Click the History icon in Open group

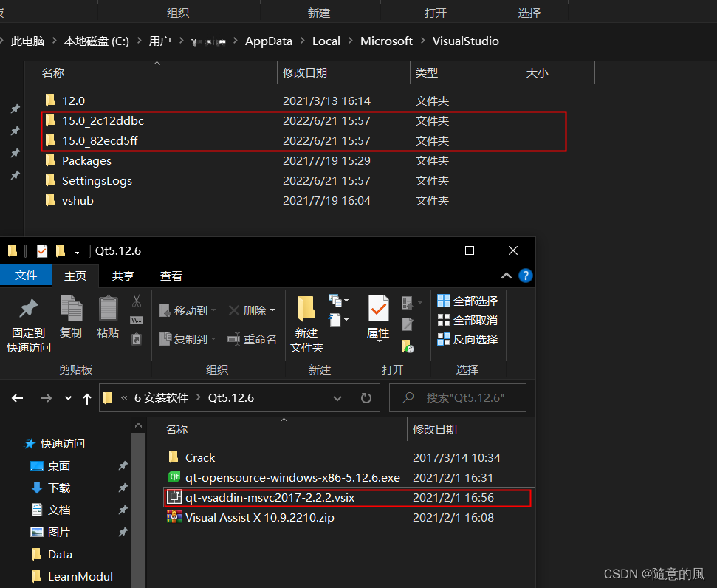408,346
